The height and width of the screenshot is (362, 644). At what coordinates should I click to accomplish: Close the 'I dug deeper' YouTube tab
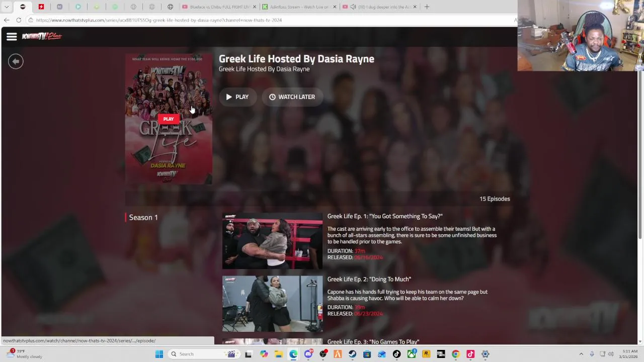(415, 7)
